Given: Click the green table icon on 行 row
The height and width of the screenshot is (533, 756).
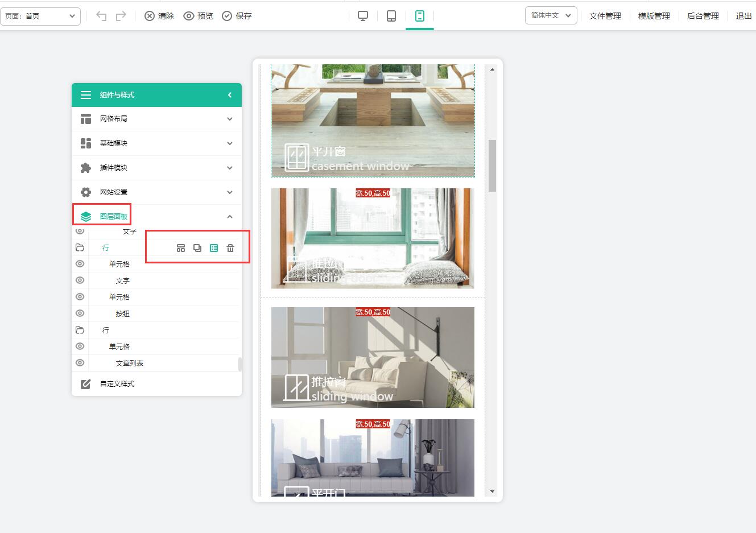Looking at the screenshot, I should (x=214, y=248).
